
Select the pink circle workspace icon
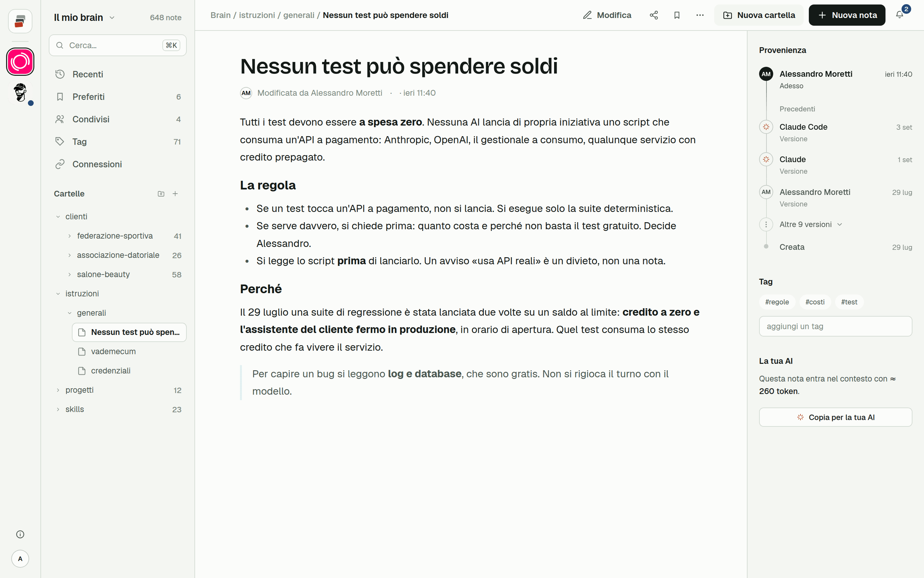20,62
